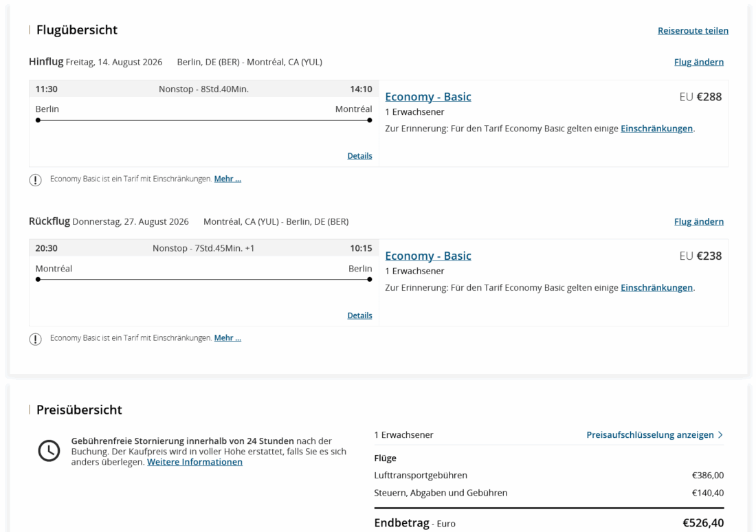Expand Preisaufschlüsselung anzeigen
756x532 pixels.
tap(654, 434)
